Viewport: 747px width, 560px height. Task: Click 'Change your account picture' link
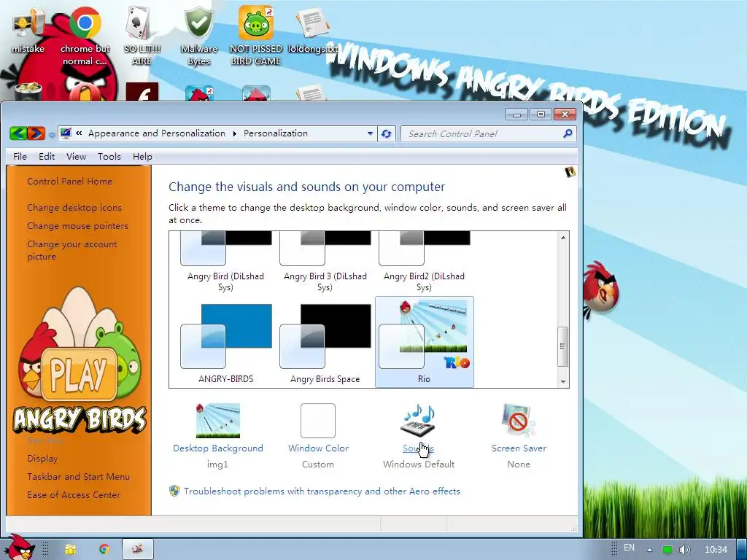(x=72, y=250)
